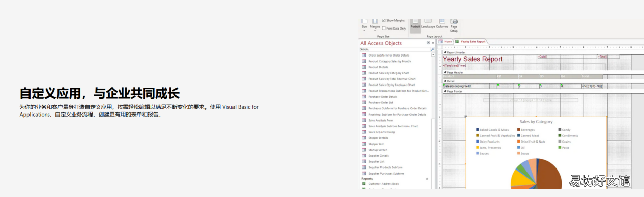This screenshot has width=644, height=197.
Task: Click the scroll-up arrow of navigation list
Action: pos(433,54)
